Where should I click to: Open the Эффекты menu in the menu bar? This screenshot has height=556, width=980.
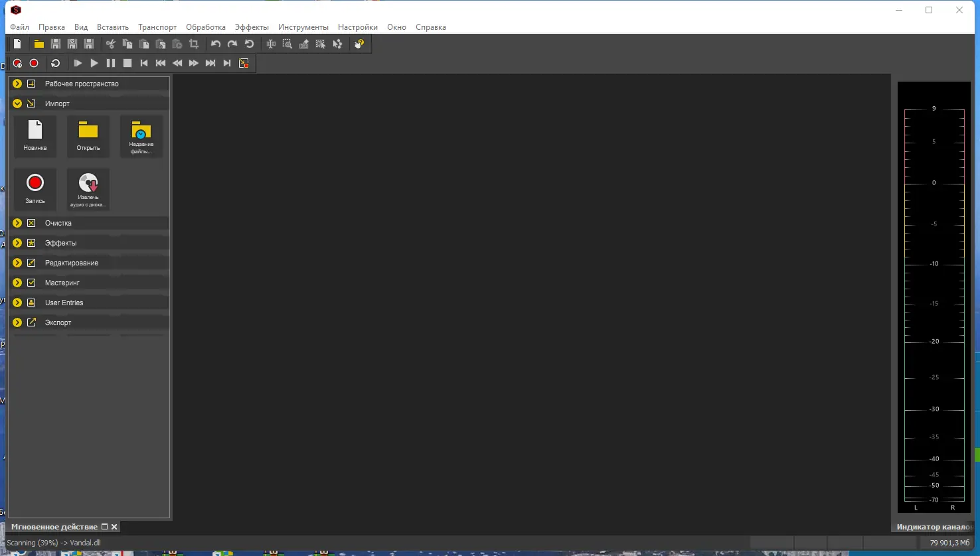(252, 27)
